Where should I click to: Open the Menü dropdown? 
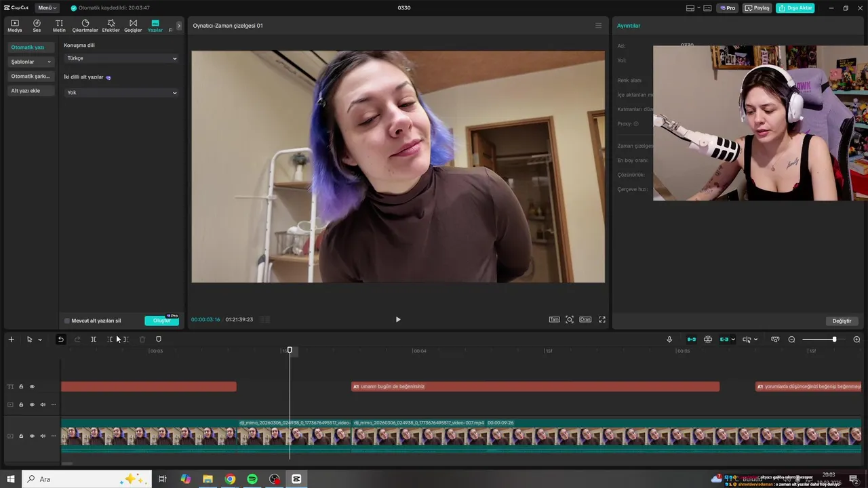pyautogui.click(x=47, y=8)
